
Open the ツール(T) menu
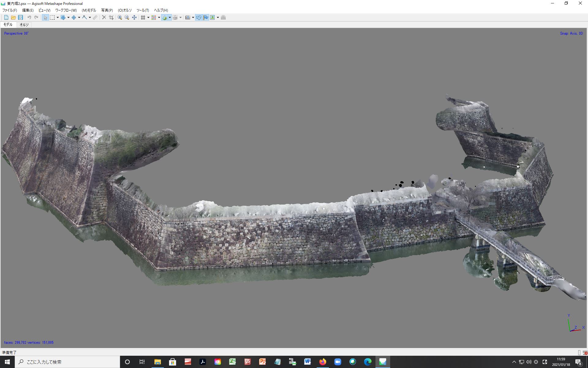tap(142, 10)
